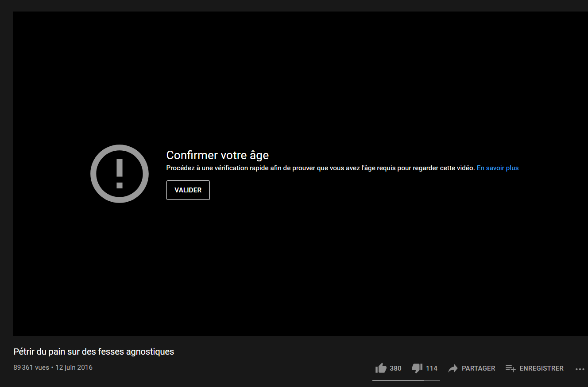Open the "En savoir plus" link
588x387 pixels.
[x=498, y=168]
